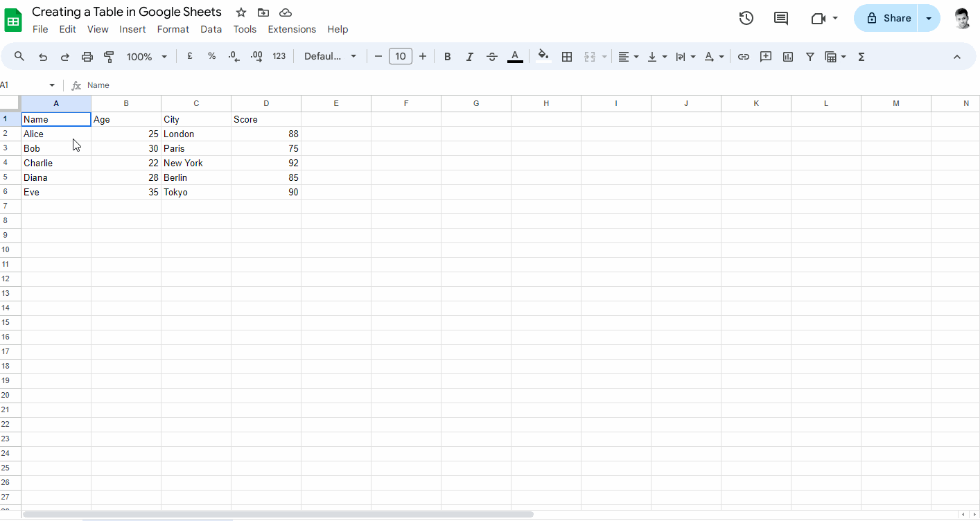Toggle italic formatting

pos(469,56)
